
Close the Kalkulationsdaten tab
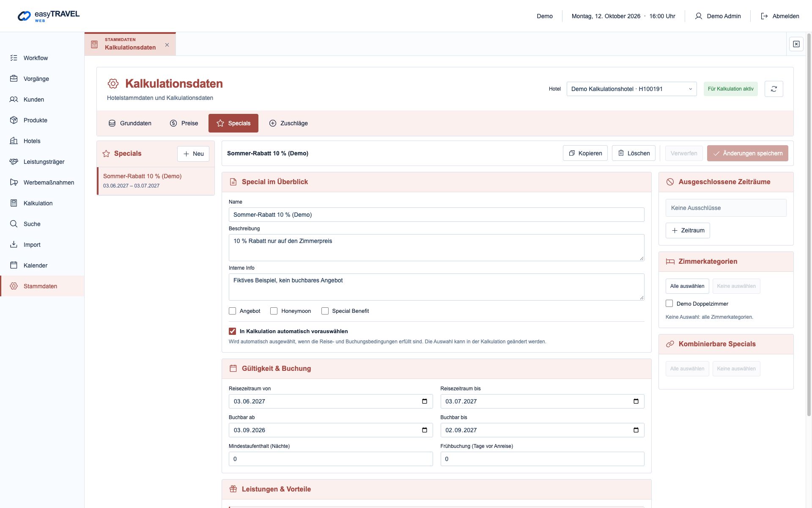coord(167,45)
